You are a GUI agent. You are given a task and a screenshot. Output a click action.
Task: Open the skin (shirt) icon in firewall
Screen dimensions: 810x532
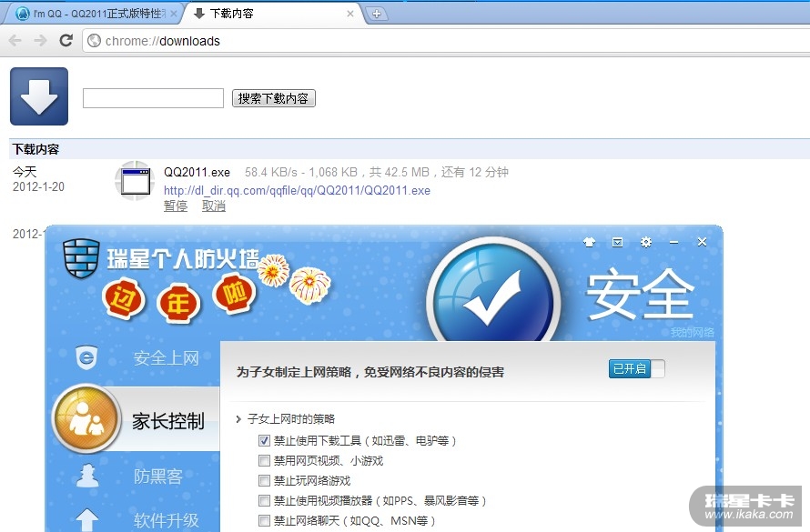point(589,242)
